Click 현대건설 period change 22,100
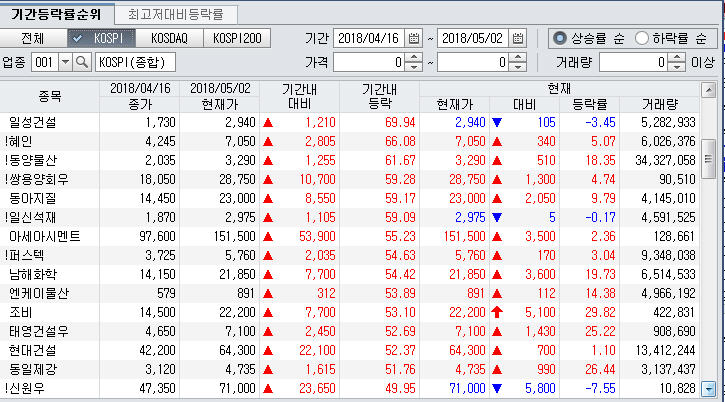725x402 pixels. [x=317, y=350]
